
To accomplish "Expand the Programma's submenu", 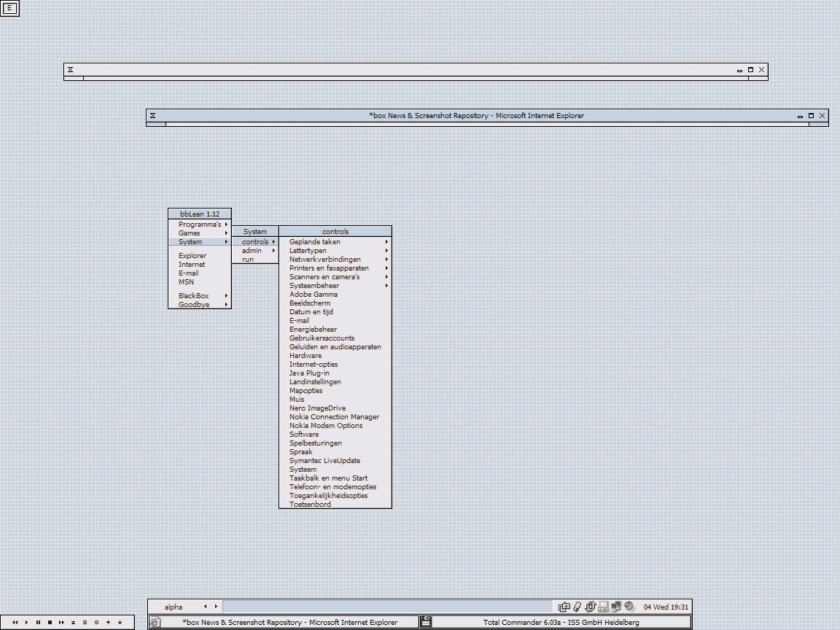I will 200,225.
